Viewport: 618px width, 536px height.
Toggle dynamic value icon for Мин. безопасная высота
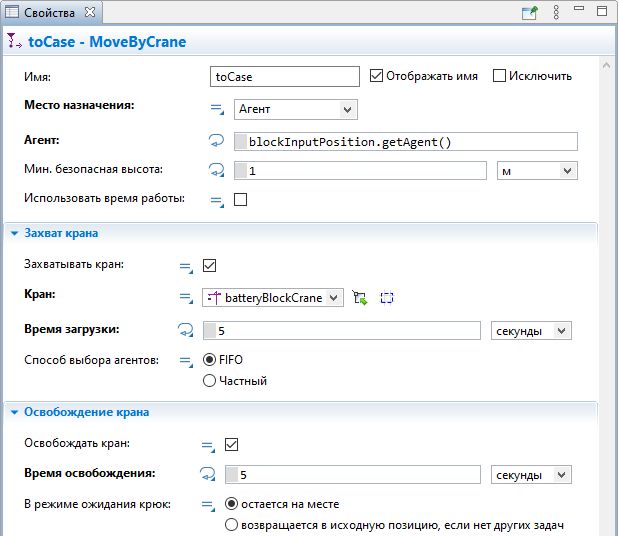pos(216,170)
